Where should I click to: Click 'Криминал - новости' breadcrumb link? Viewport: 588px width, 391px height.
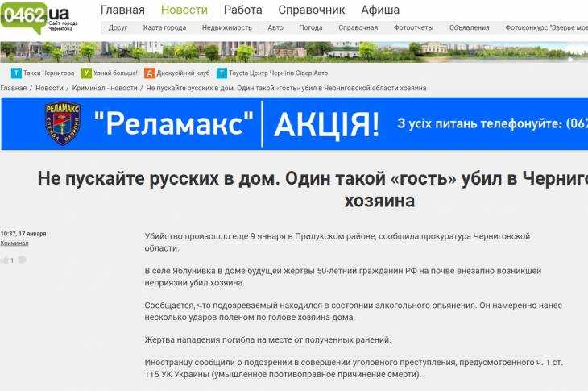point(105,88)
